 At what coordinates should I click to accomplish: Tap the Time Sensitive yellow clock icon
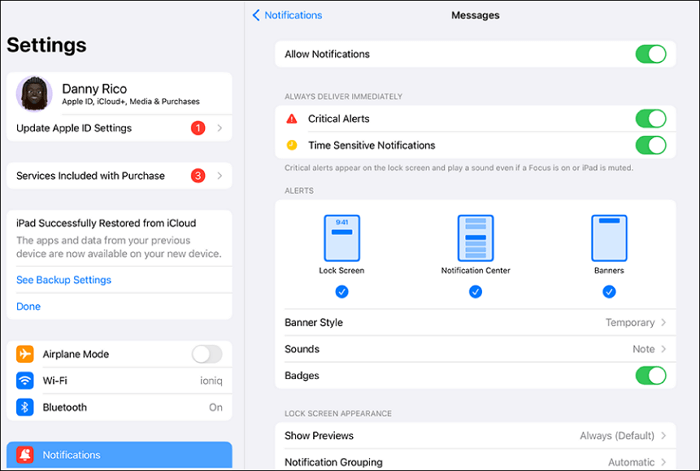[x=292, y=145]
